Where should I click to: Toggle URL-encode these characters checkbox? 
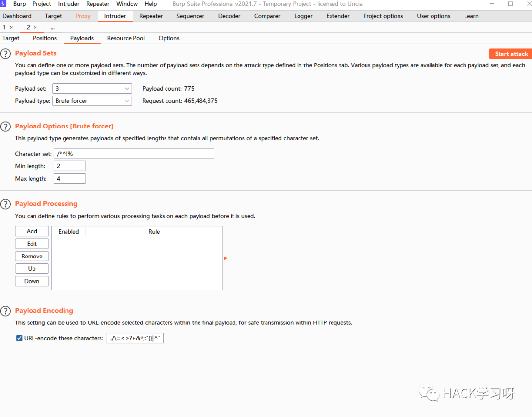click(19, 338)
